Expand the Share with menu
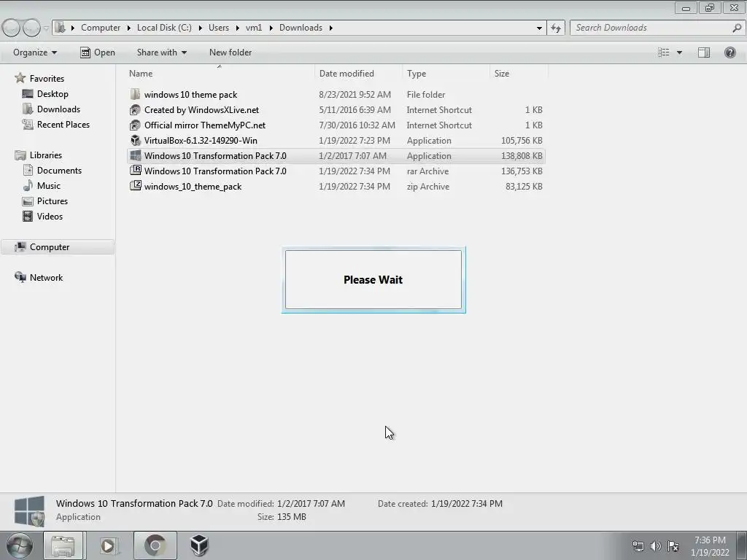747x560 pixels. coord(161,52)
